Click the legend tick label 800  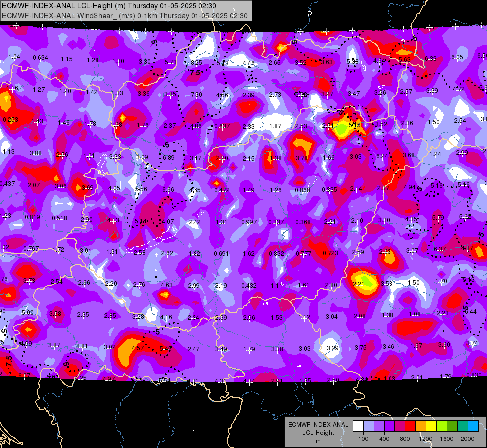tap(405, 439)
